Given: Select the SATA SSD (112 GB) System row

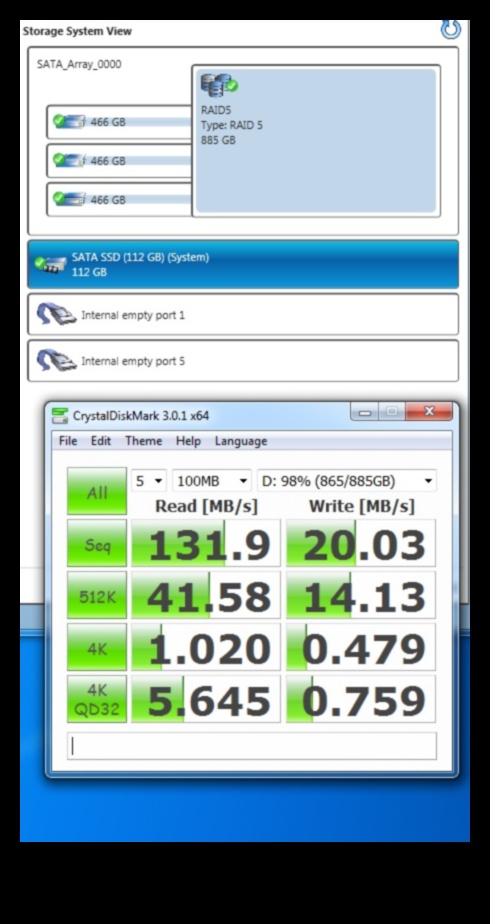Looking at the screenshot, I should [243, 265].
